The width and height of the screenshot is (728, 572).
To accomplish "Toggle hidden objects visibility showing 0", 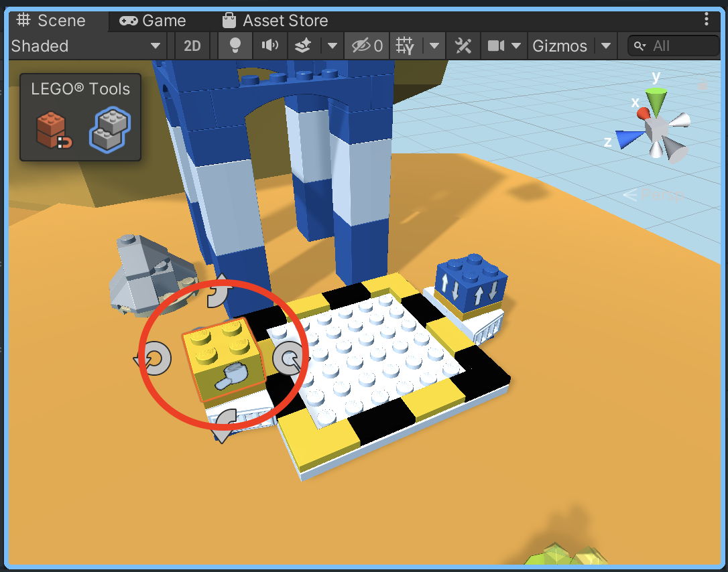I will (367, 46).
